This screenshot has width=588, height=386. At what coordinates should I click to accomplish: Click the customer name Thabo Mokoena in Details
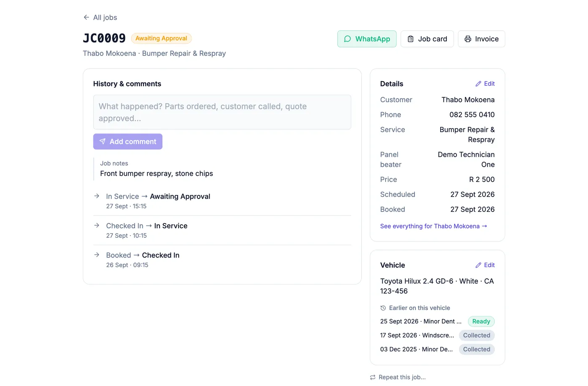point(468,100)
